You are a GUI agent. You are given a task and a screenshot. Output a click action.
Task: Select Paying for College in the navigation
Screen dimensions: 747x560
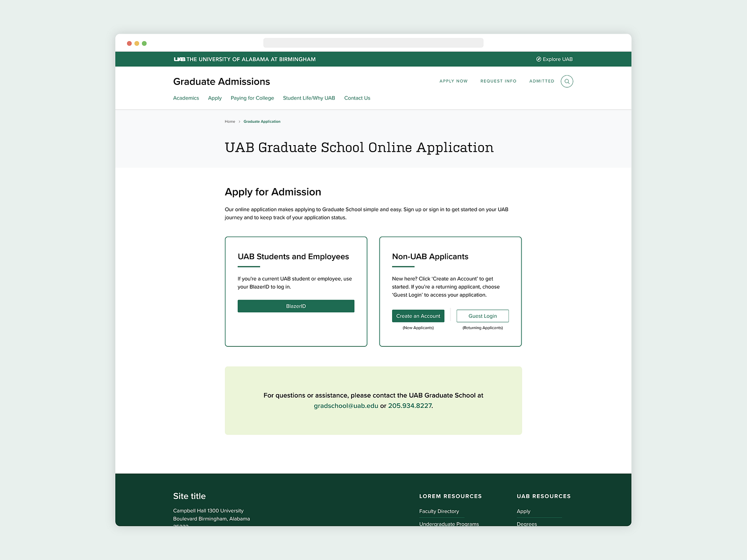tap(252, 98)
